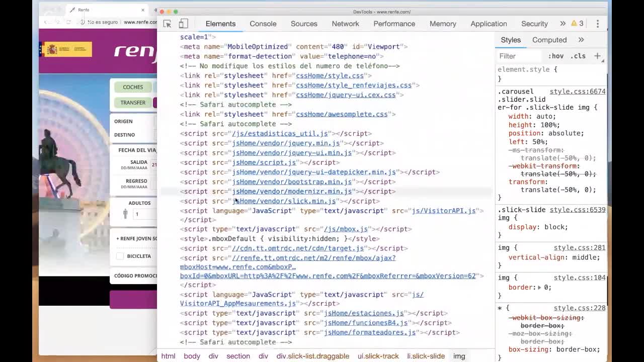The image size is (644, 362).
Task: Open style.css:6674 source link
Action: [x=578, y=92]
